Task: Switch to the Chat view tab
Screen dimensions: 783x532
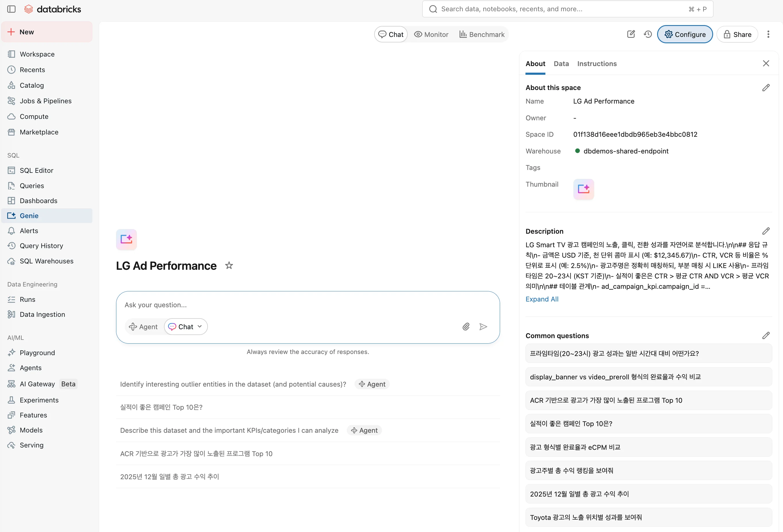Action: click(391, 34)
